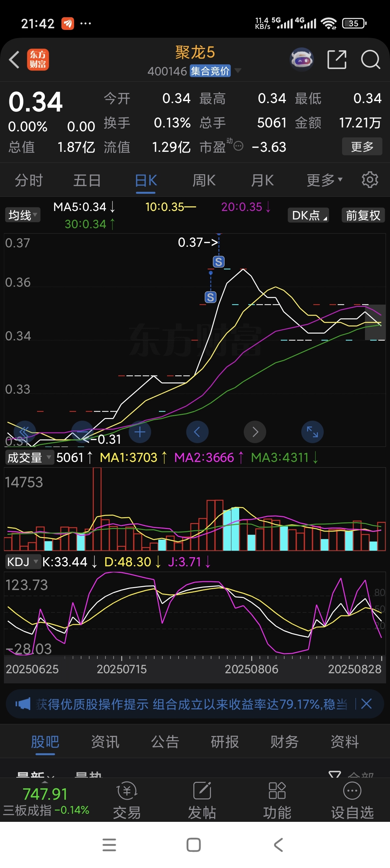Viewport: 390px width, 868px height.
Task: Zoom out chart with minus button
Action: coord(82,432)
